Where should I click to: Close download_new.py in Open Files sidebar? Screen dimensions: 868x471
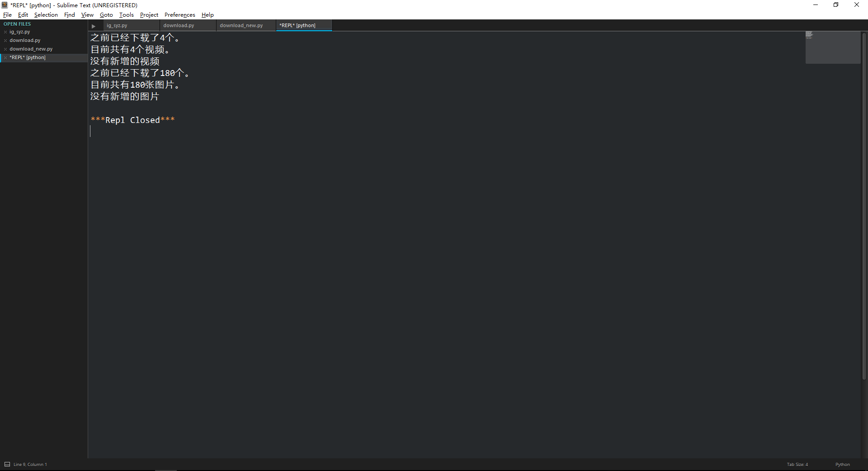click(x=5, y=49)
